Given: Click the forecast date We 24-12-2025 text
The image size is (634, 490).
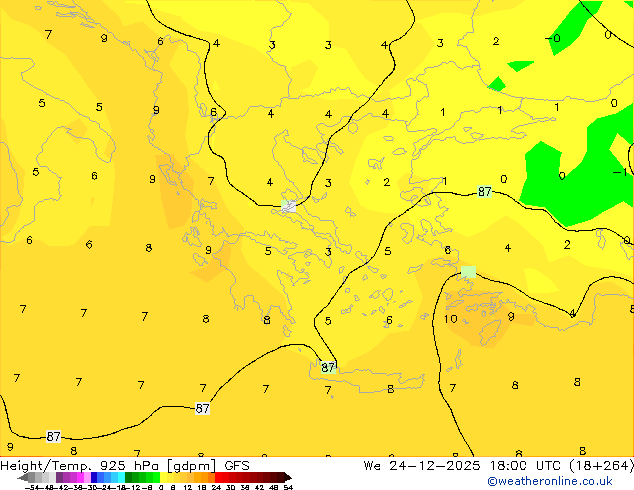Looking at the screenshot, I should click(x=422, y=466).
